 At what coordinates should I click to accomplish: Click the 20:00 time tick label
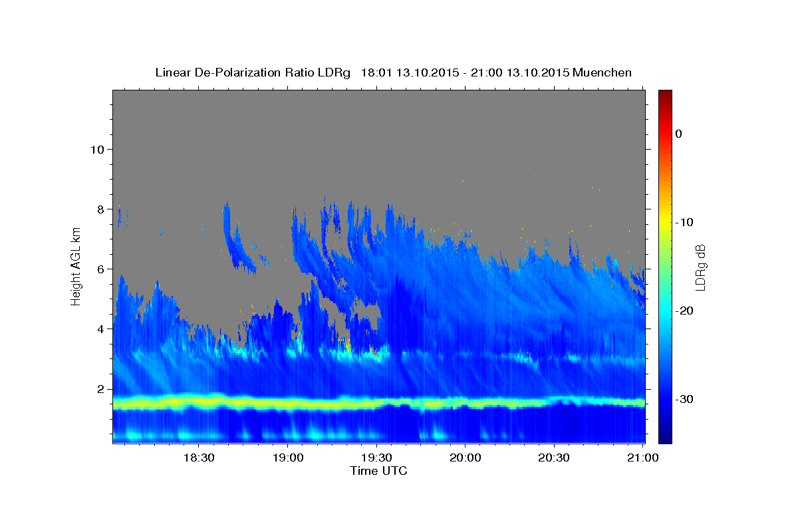point(465,458)
